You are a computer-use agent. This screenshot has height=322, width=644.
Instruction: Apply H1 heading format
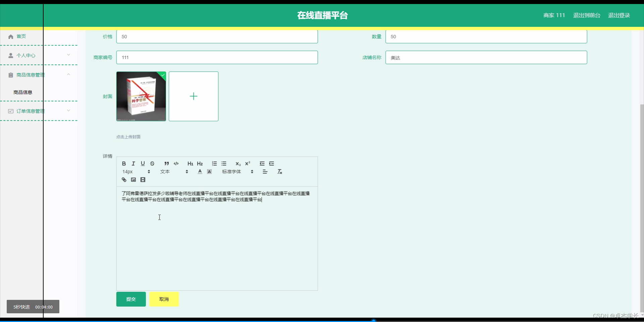[190, 164]
